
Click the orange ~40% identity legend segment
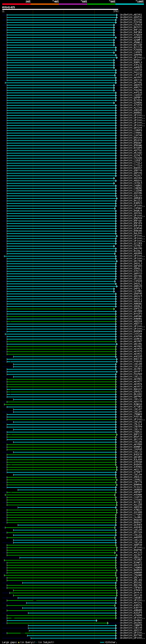45,4
